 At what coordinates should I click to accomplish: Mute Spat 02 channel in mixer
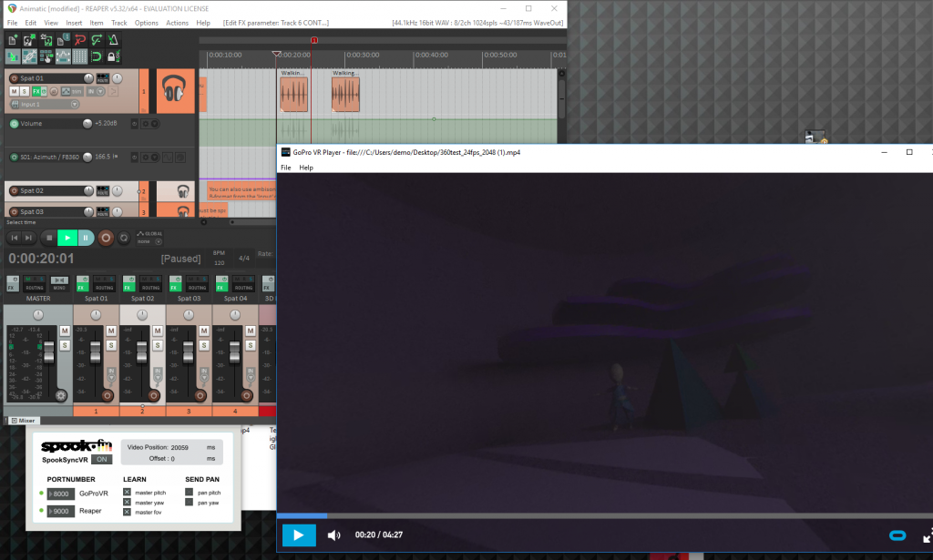pyautogui.click(x=158, y=331)
